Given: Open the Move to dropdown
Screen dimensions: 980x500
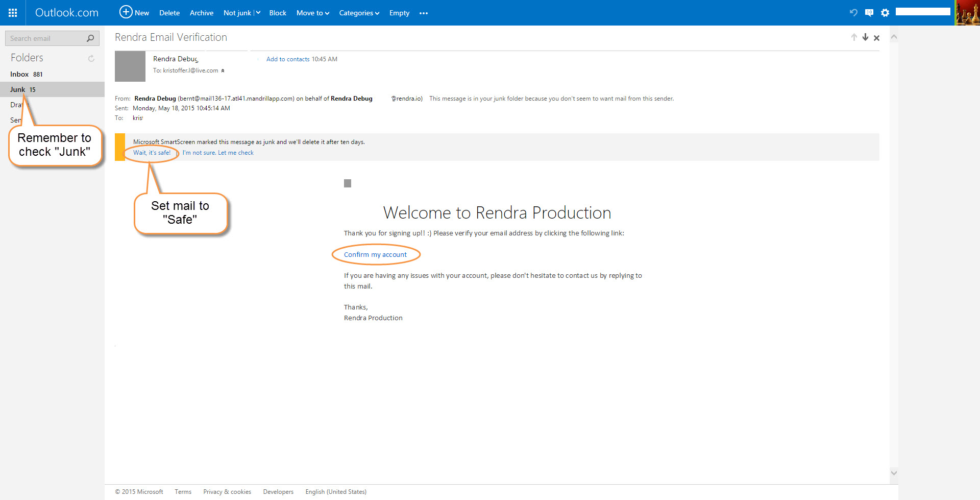Looking at the screenshot, I should [x=313, y=13].
